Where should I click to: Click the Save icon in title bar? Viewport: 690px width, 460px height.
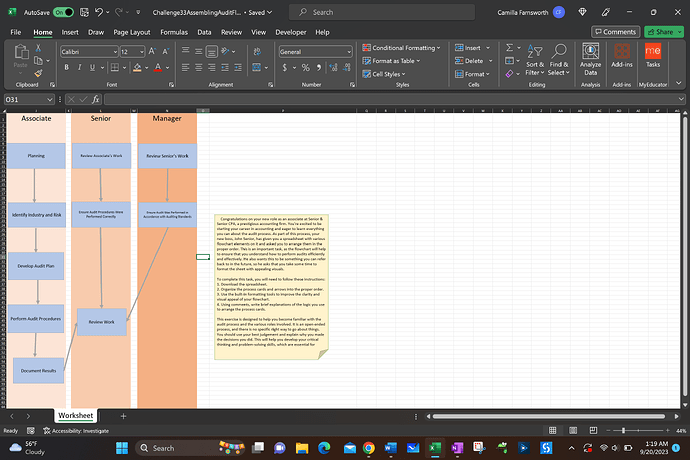click(84, 12)
